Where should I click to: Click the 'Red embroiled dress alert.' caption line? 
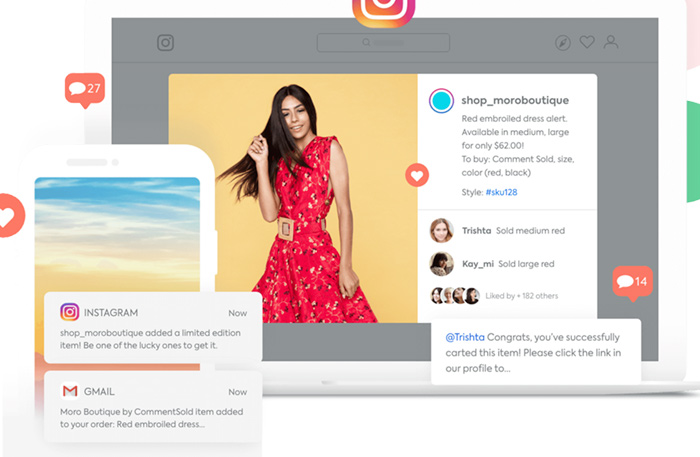coord(514,119)
